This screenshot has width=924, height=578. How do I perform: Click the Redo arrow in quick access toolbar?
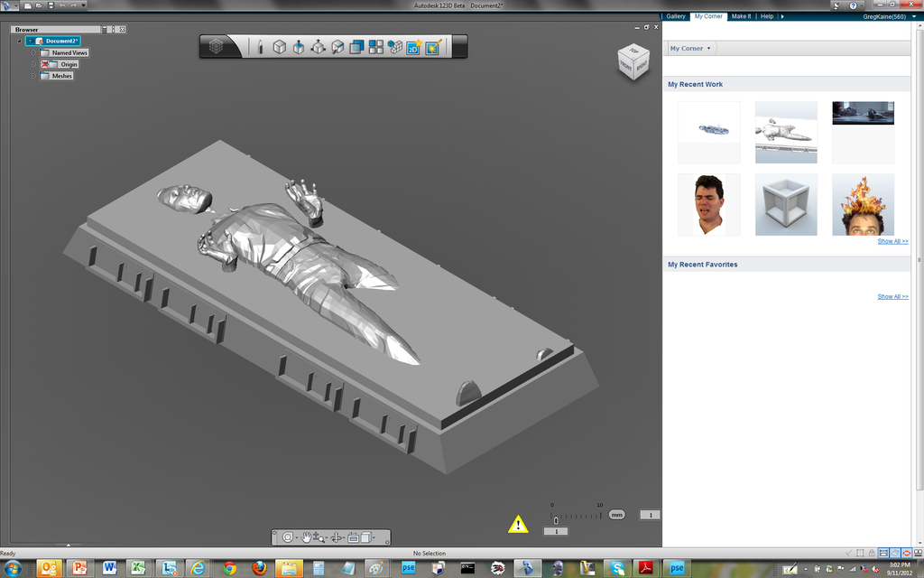(x=74, y=5)
